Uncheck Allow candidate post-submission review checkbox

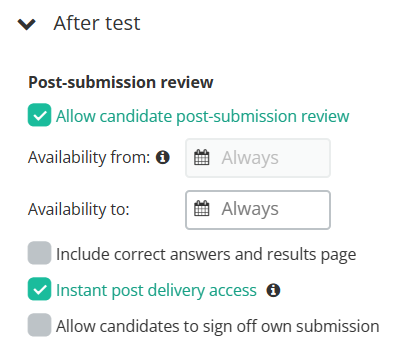tap(39, 115)
